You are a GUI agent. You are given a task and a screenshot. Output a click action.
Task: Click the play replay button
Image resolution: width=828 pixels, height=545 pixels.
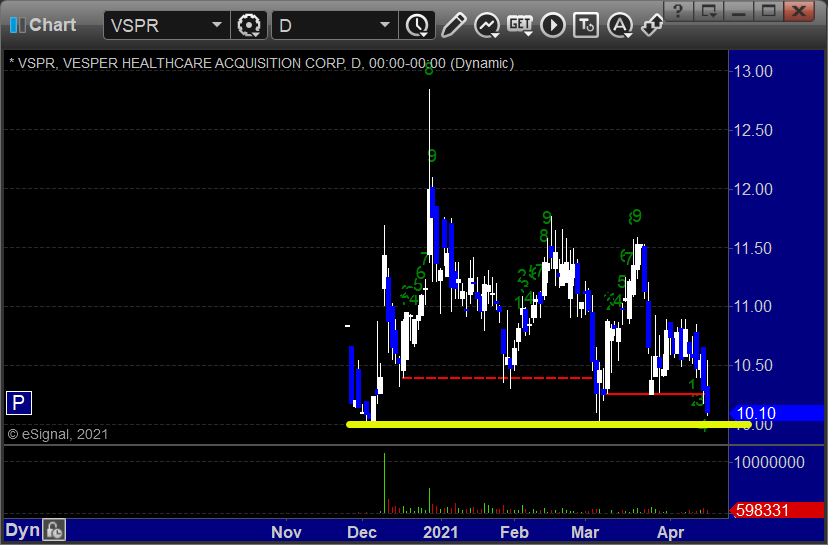pos(553,25)
